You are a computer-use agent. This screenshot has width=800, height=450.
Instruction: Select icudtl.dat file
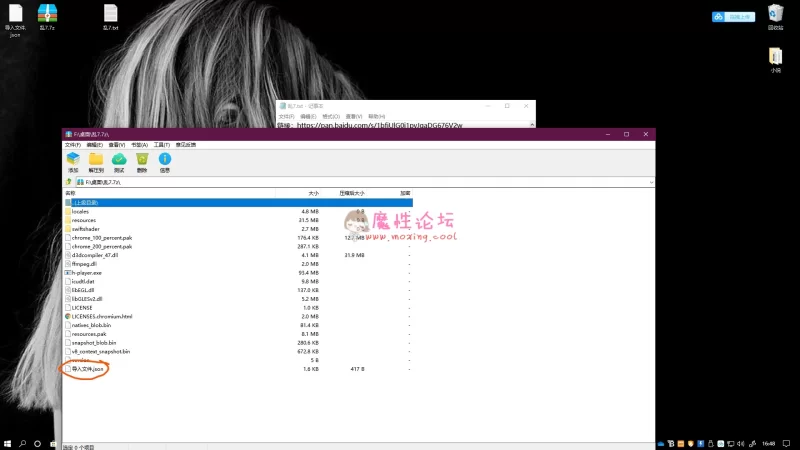tap(83, 282)
